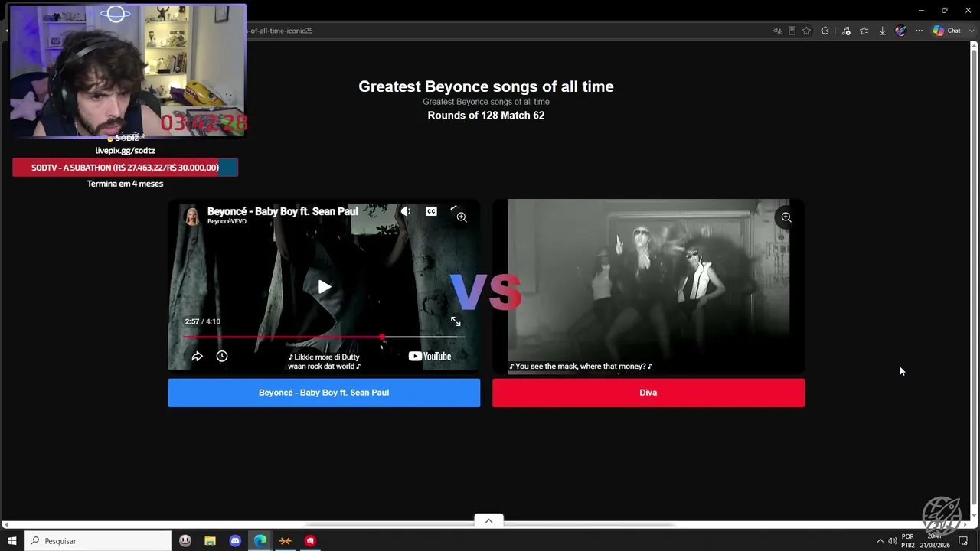The height and width of the screenshot is (551, 980).
Task: Click the 'Termina em 4 meses' text
Action: [x=125, y=184]
